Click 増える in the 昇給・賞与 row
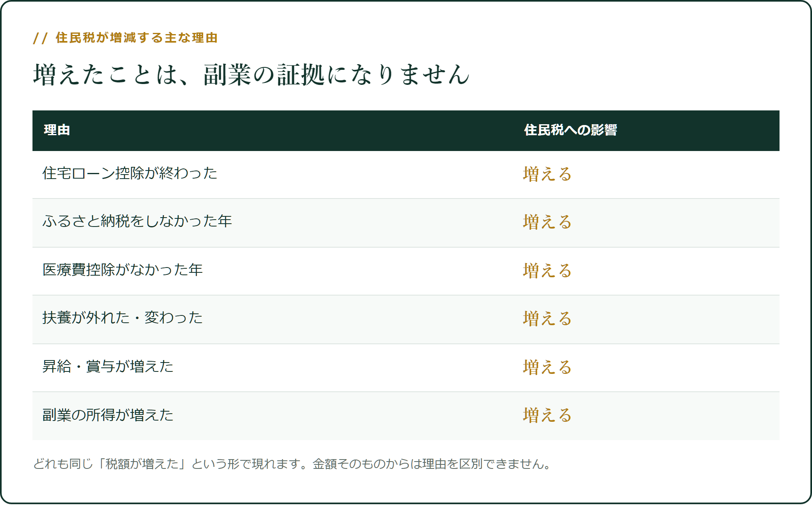 547,367
